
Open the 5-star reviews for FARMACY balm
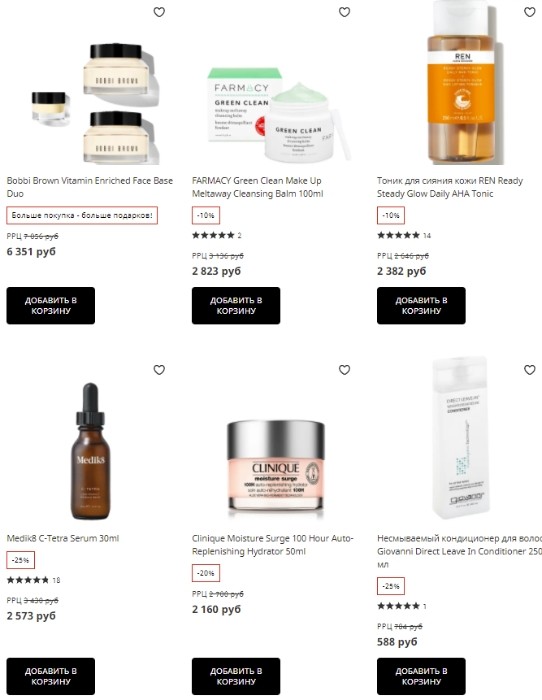(x=217, y=235)
